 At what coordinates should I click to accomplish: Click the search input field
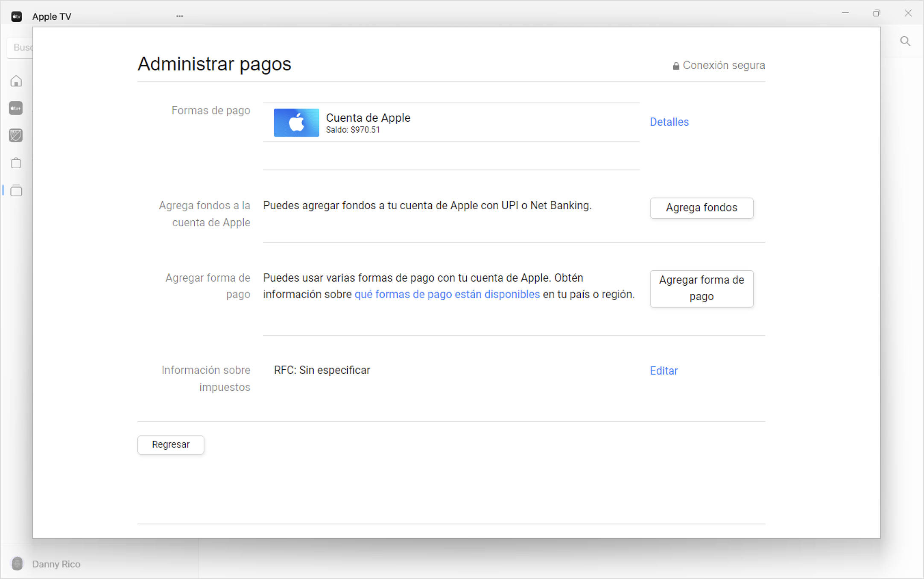[x=20, y=47]
